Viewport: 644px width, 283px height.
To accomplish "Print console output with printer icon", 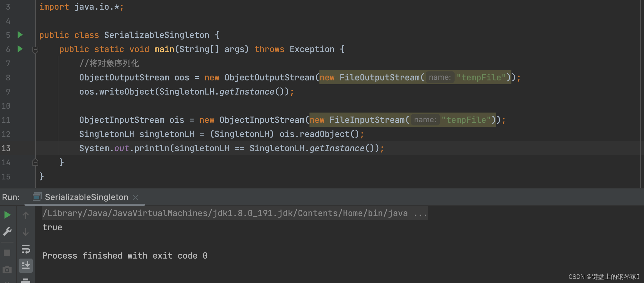I will coord(26,280).
